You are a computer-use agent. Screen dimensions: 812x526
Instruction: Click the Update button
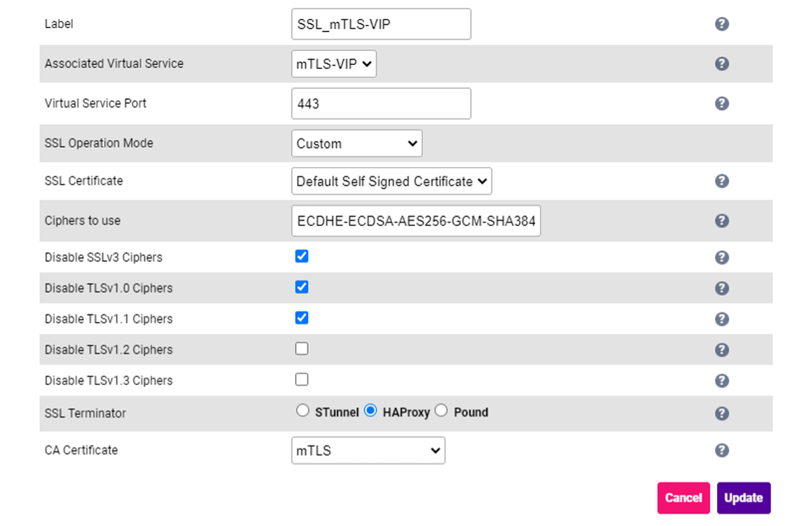pos(743,498)
